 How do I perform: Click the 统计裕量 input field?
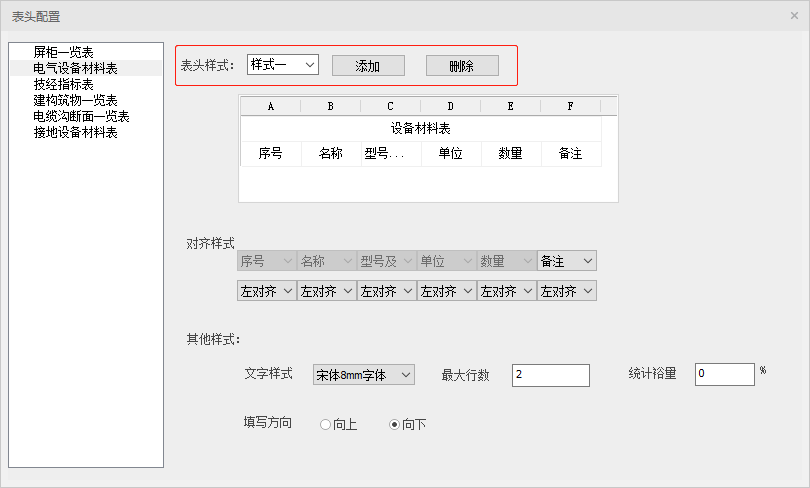coord(725,374)
